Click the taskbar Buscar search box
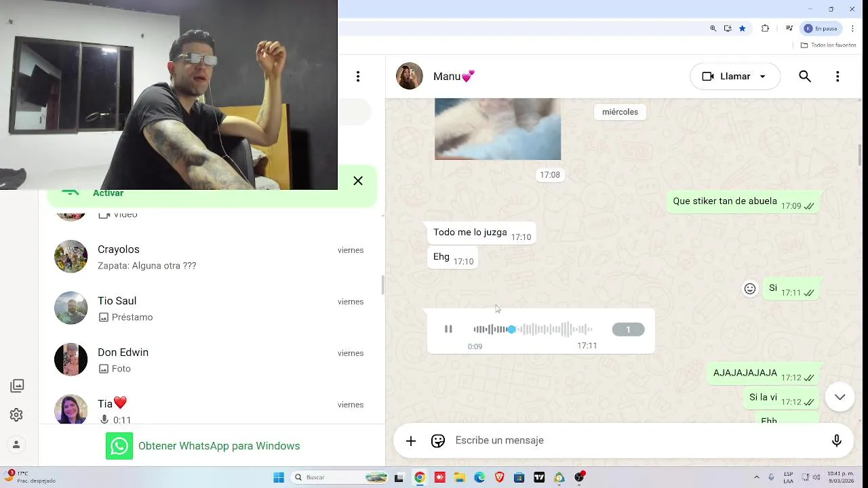Screen dimensions: 868x488 click(x=340, y=477)
